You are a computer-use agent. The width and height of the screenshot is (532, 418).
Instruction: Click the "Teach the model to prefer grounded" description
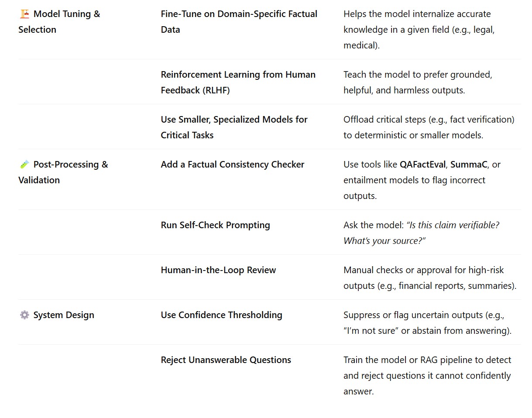click(x=418, y=75)
